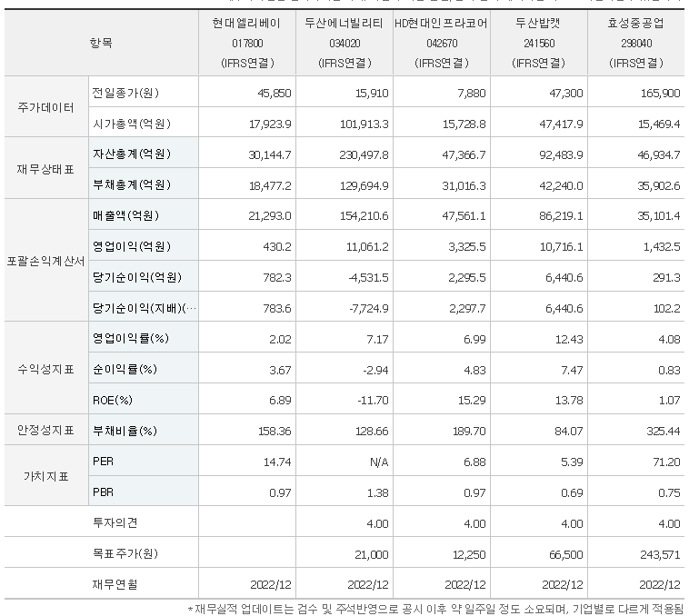699x616 pixels.
Task: Click revenue value 86,219.1
Action: (561, 216)
